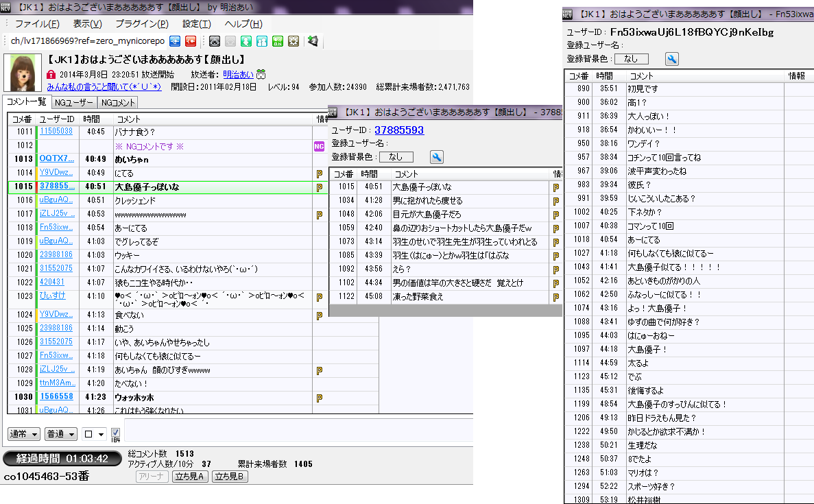This screenshot has width=814, height=504.
Task: Click the gray face icon in toolbar
Action: pos(215,41)
